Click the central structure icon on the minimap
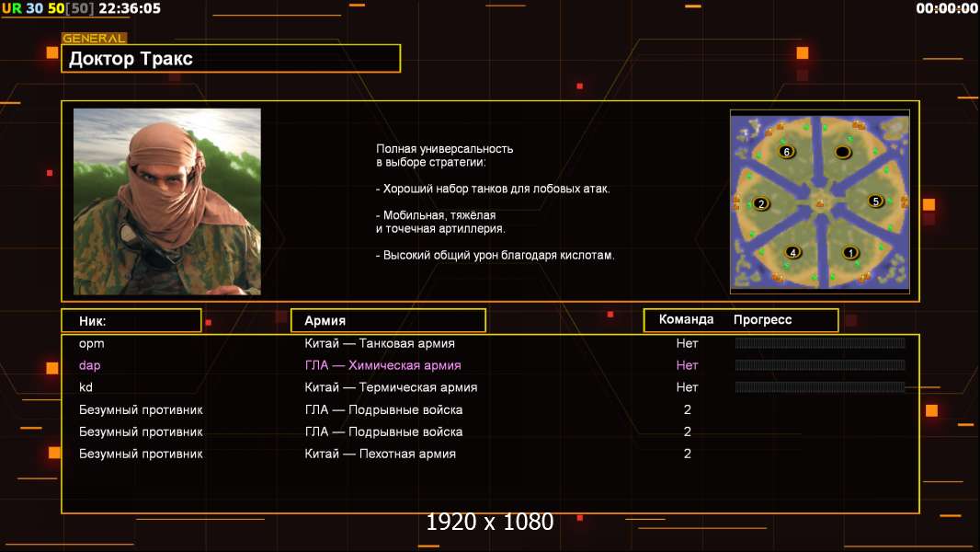 (820, 202)
